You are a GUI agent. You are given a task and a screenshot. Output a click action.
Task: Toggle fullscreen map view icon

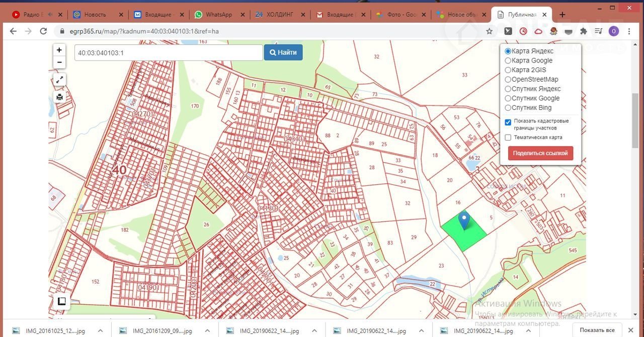(x=59, y=80)
